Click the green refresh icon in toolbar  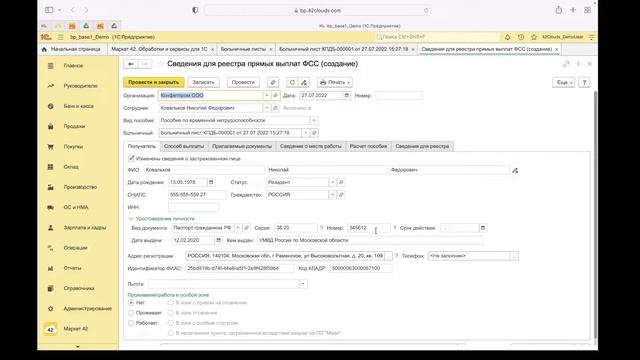pos(292,82)
